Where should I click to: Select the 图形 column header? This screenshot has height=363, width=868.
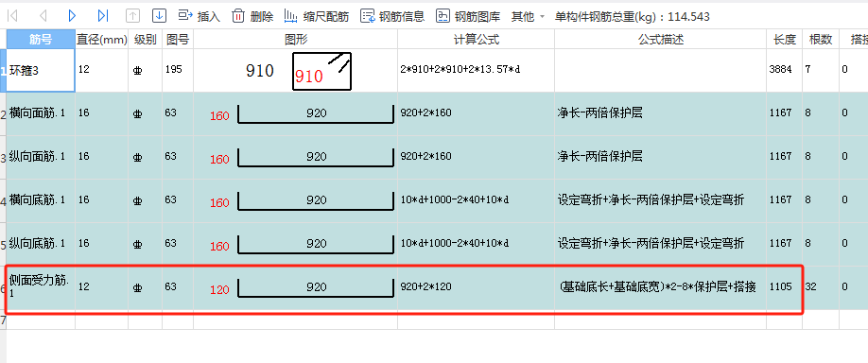[x=296, y=40]
